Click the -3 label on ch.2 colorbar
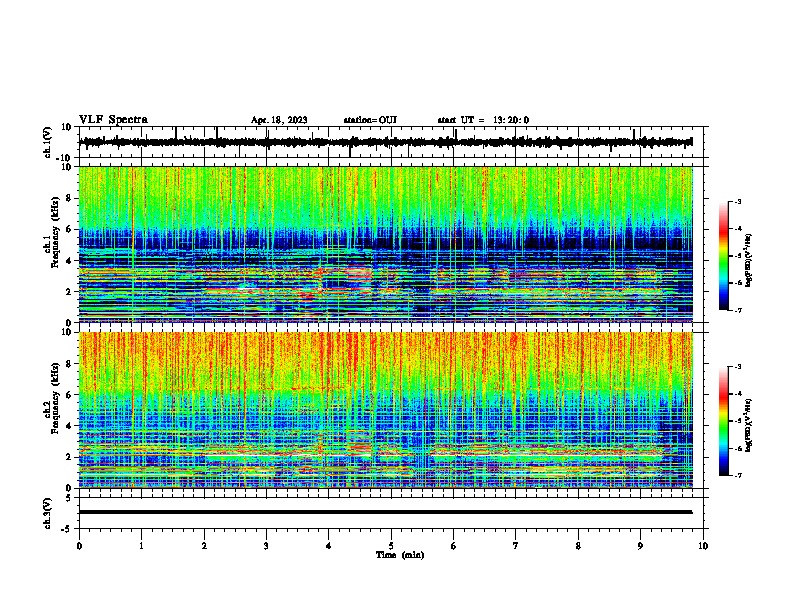This screenshot has width=792, height=612. point(738,367)
